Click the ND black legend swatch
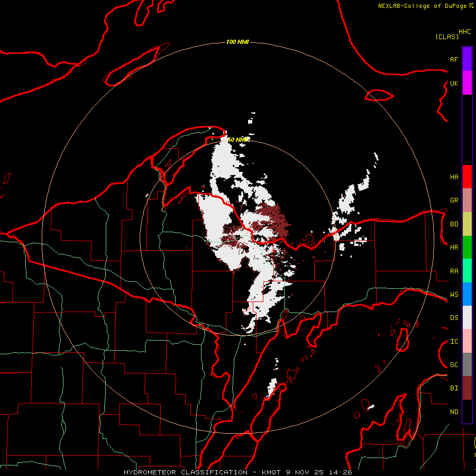The width and height of the screenshot is (476, 476). (x=467, y=411)
